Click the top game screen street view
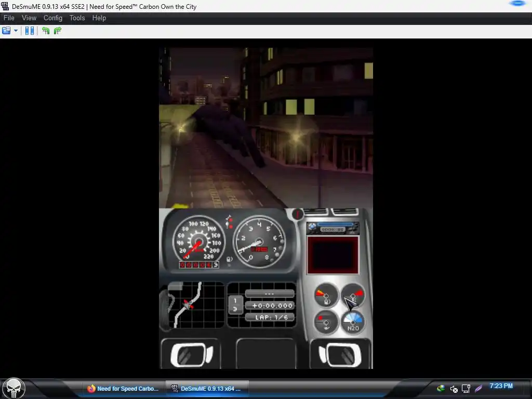 point(266,128)
